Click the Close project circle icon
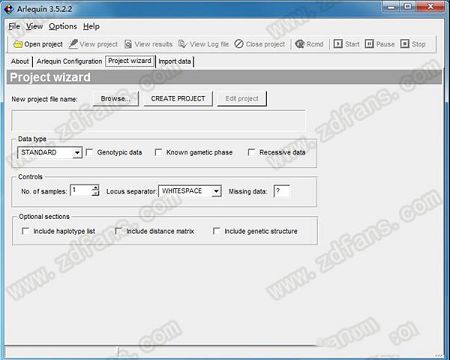Image resolution: width=450 pixels, height=360 pixels. [x=239, y=44]
